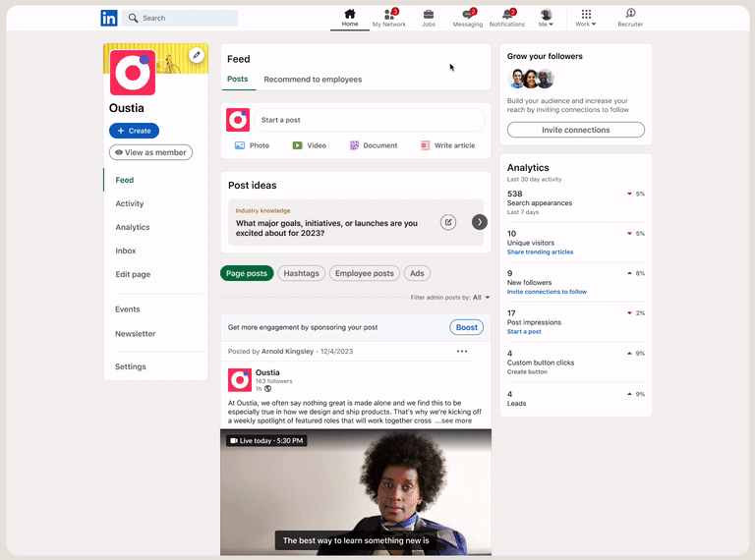This screenshot has width=755, height=560.
Task: Switch to the Posts tab
Action: coord(237,80)
